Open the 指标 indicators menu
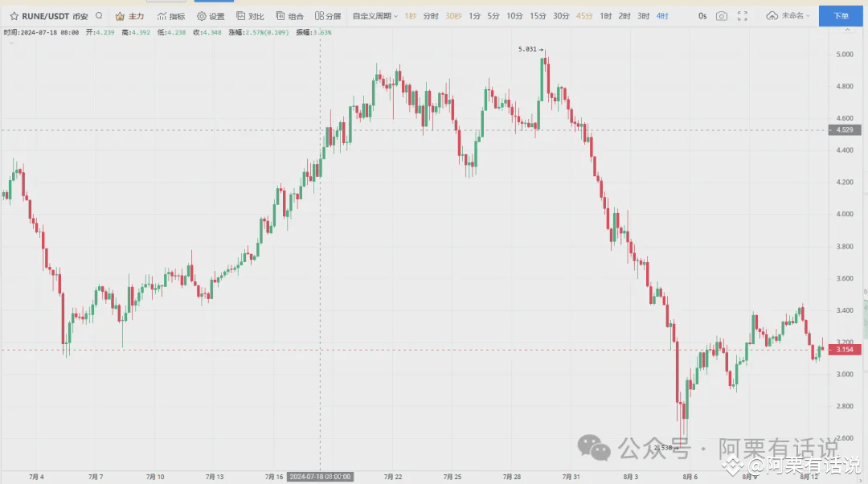Screen dimensions: 868x484 point(171,16)
